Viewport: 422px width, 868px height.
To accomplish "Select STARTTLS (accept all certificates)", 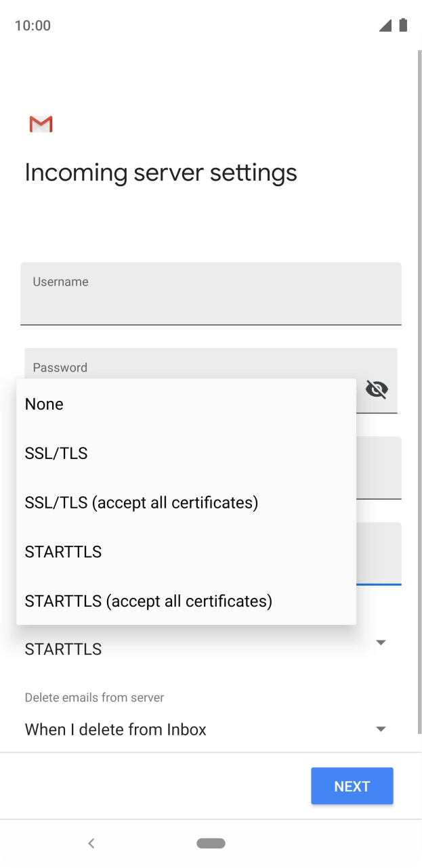I will 148,601.
